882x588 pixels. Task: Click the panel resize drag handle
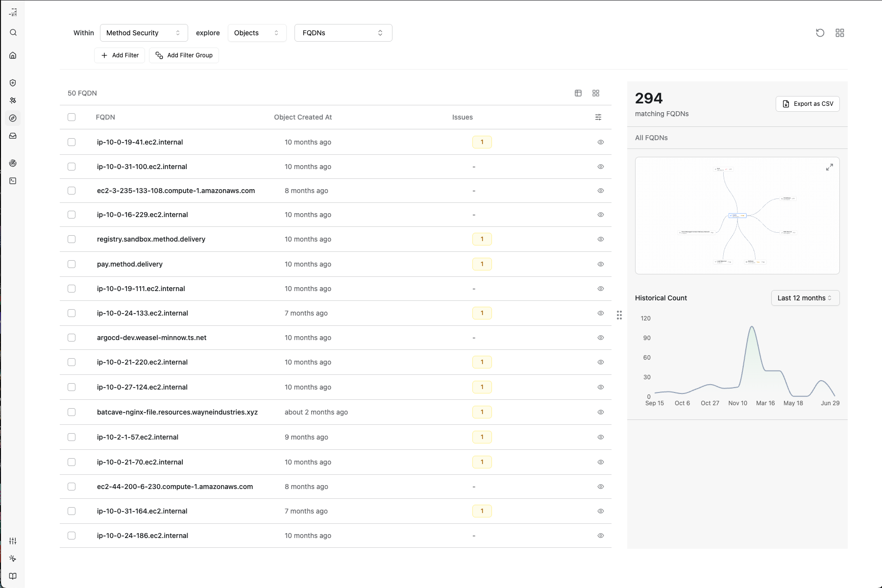pyautogui.click(x=619, y=315)
